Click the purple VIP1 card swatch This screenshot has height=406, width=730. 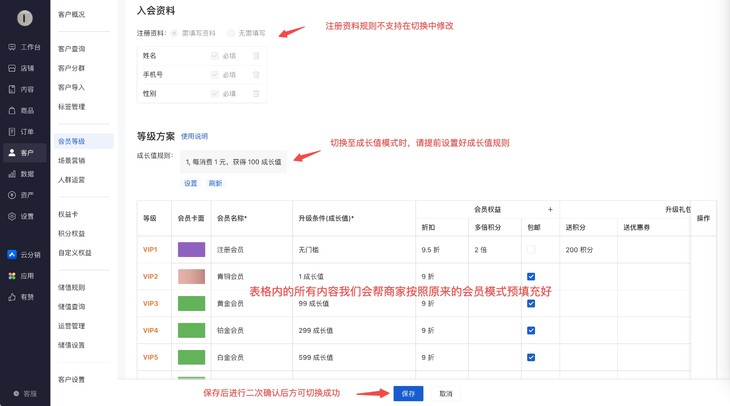191,250
